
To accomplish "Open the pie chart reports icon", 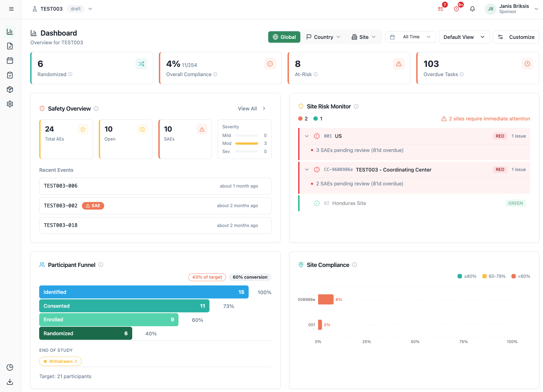I will pos(10,367).
